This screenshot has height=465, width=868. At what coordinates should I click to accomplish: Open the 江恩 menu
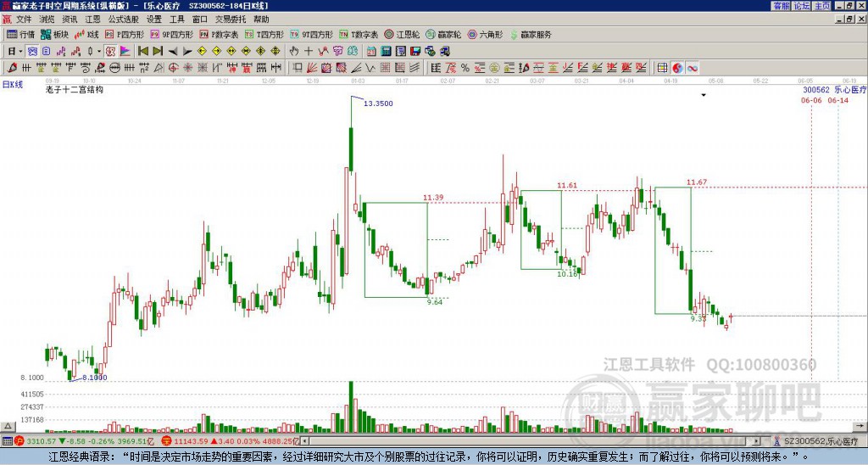pyautogui.click(x=92, y=20)
